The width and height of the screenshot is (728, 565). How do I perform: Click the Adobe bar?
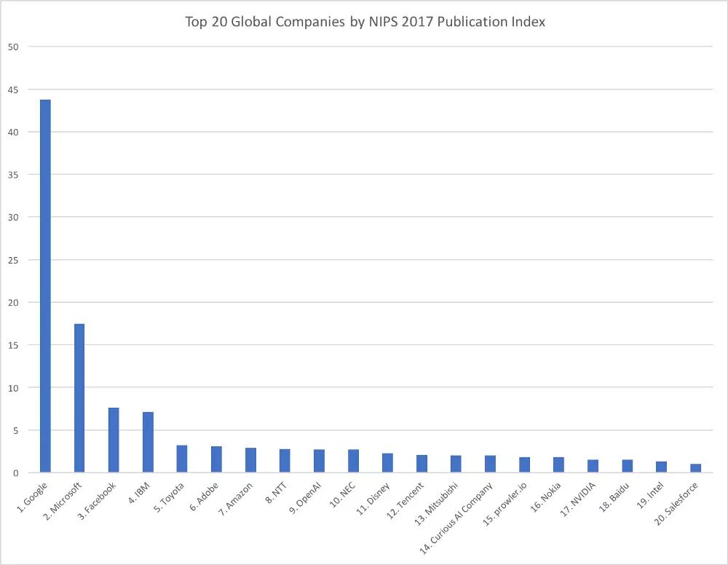click(216, 459)
